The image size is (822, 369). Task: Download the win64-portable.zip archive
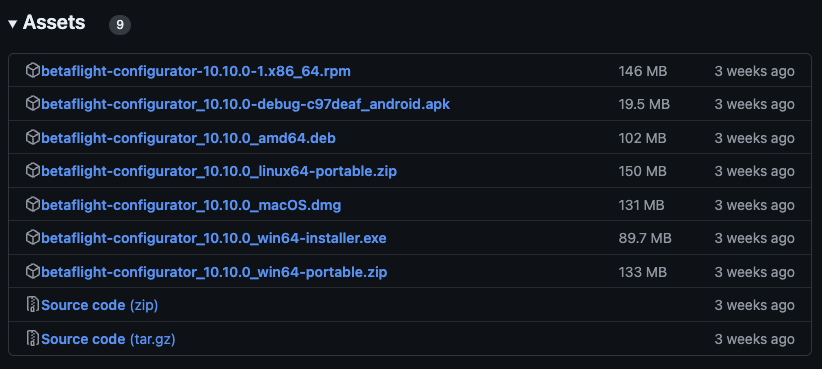click(214, 272)
